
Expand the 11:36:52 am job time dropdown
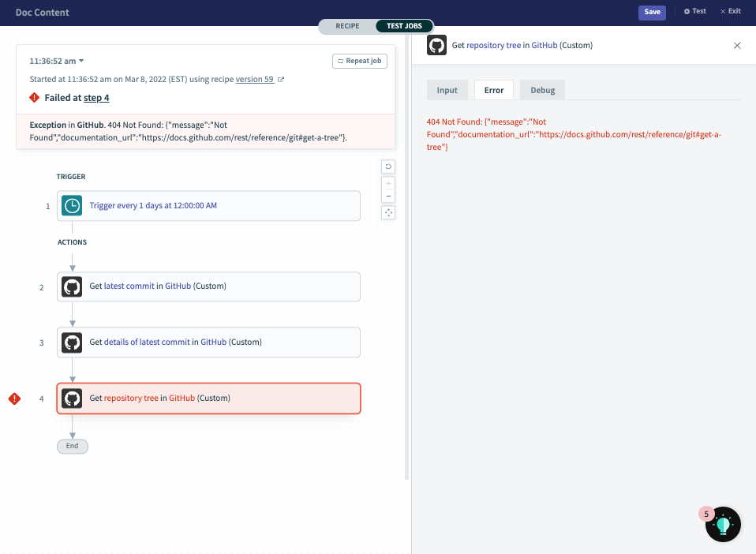[57, 61]
